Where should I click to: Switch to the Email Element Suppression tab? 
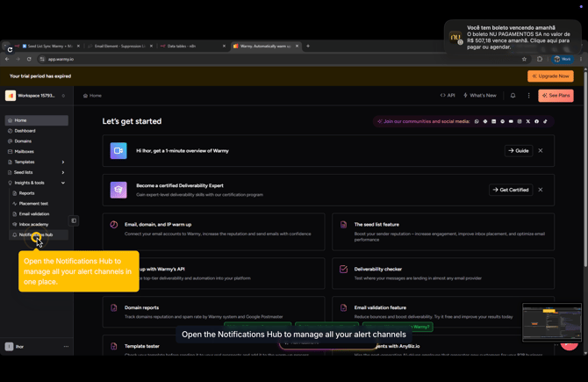tap(120, 47)
